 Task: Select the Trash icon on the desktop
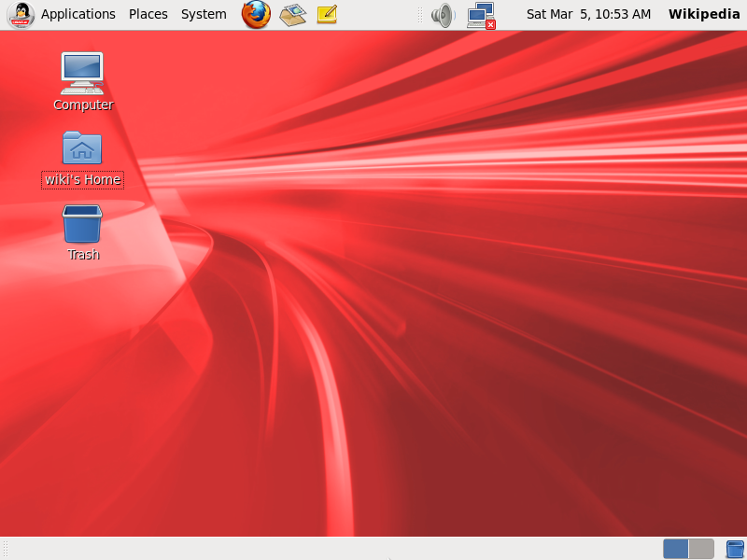82,232
